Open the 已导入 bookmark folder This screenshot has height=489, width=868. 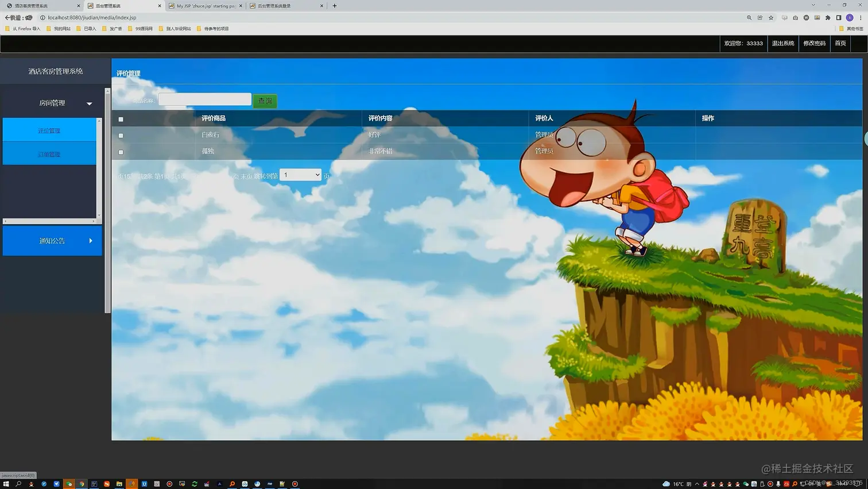pos(87,29)
